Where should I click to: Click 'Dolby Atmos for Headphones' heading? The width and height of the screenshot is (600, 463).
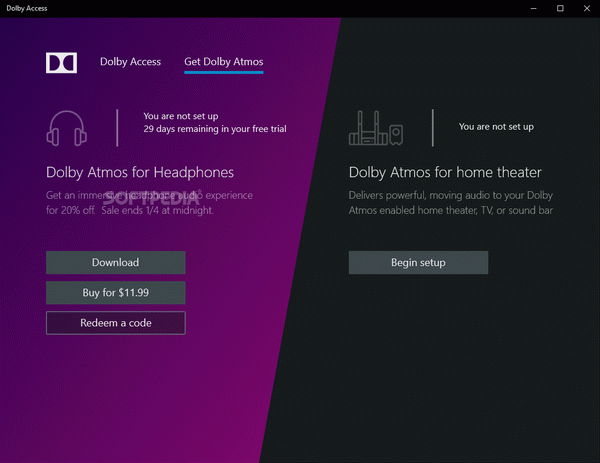[x=140, y=173]
